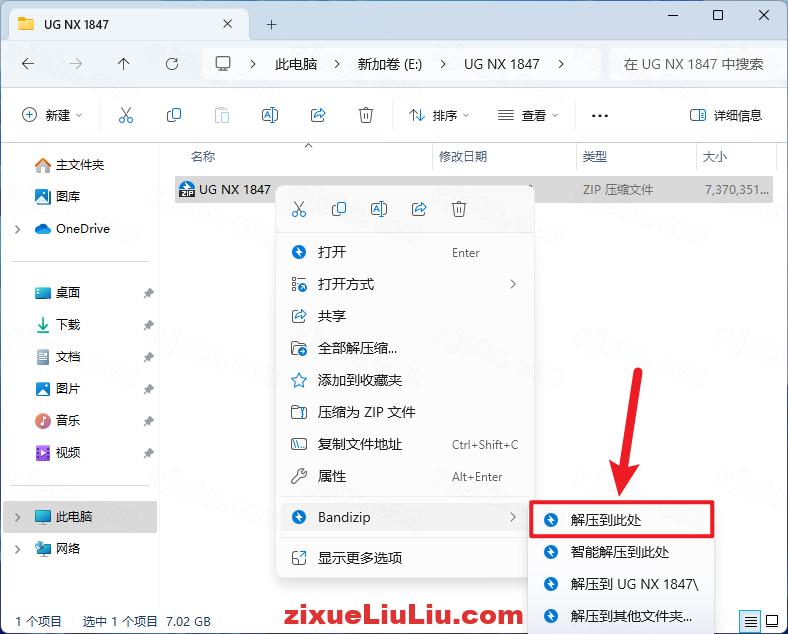
Task: Click chevron after 此电脑 in address bar
Action: pos(337,64)
